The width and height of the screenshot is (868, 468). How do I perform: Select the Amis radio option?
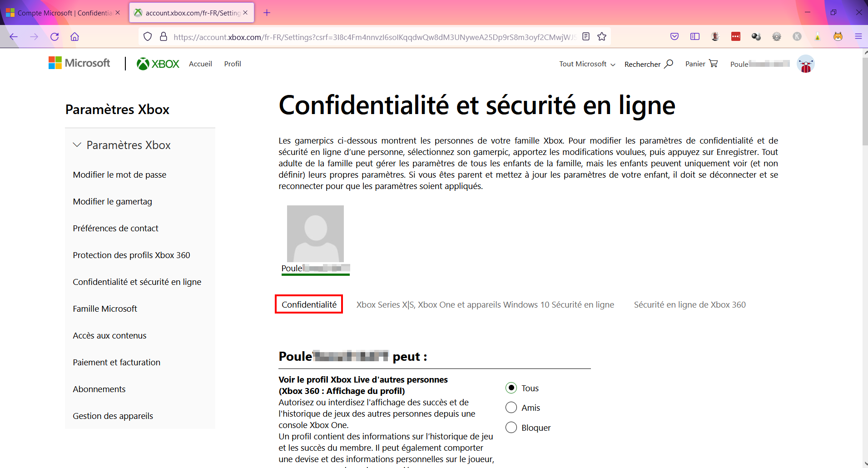point(511,408)
